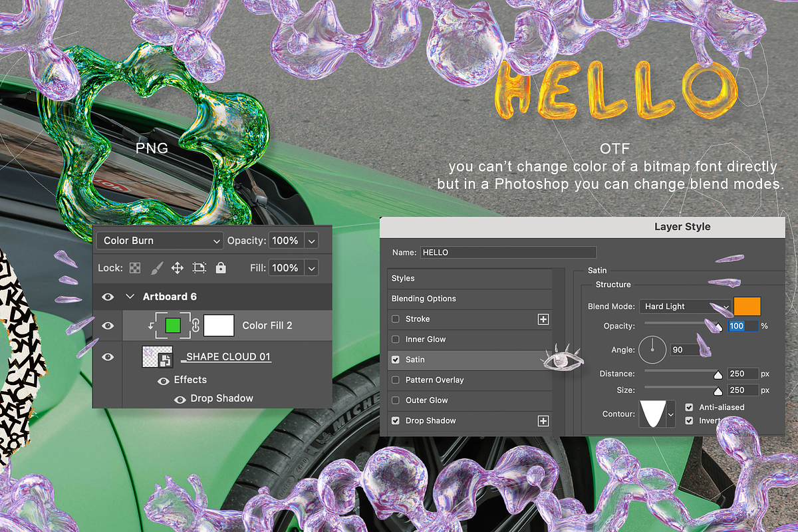Image resolution: width=798 pixels, height=532 pixels.
Task: Click the prevent artboard auto-nesting lock icon
Action: pyautogui.click(x=199, y=268)
